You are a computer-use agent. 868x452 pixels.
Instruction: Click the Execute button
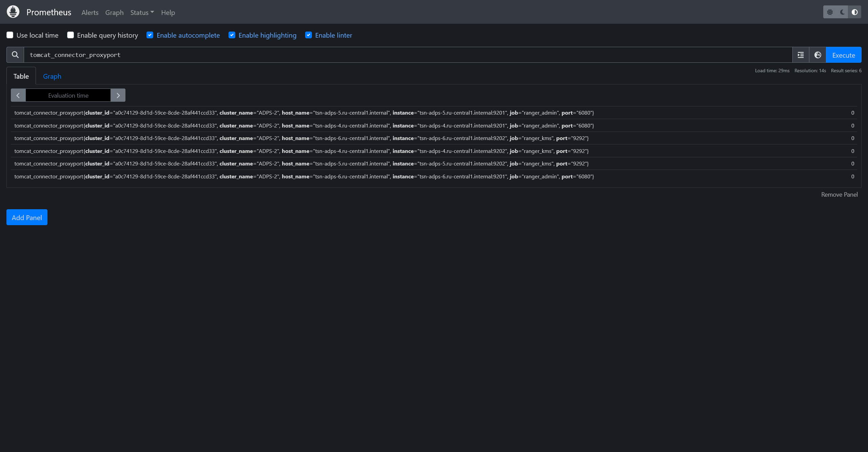843,55
